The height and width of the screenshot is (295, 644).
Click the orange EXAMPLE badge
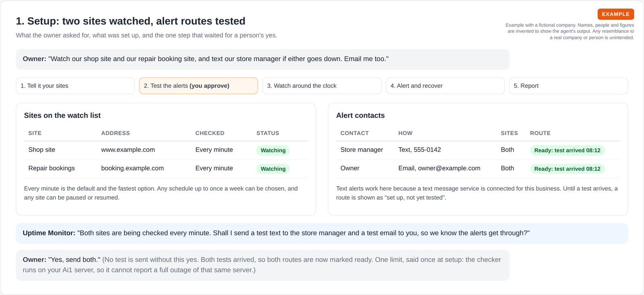[x=615, y=14]
